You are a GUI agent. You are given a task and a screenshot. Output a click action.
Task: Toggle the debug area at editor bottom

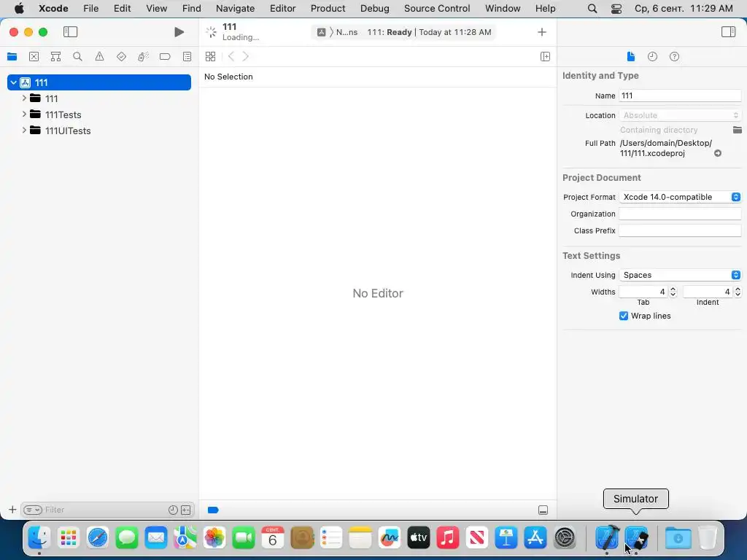pyautogui.click(x=543, y=510)
